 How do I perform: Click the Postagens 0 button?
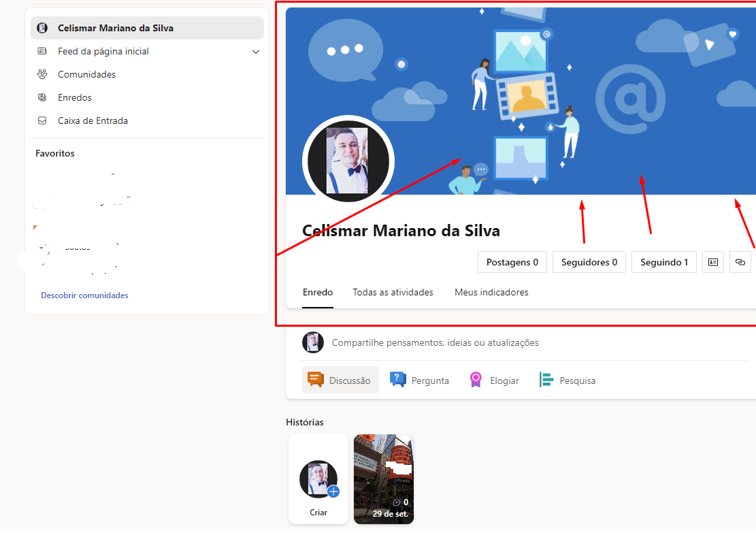tap(512, 262)
